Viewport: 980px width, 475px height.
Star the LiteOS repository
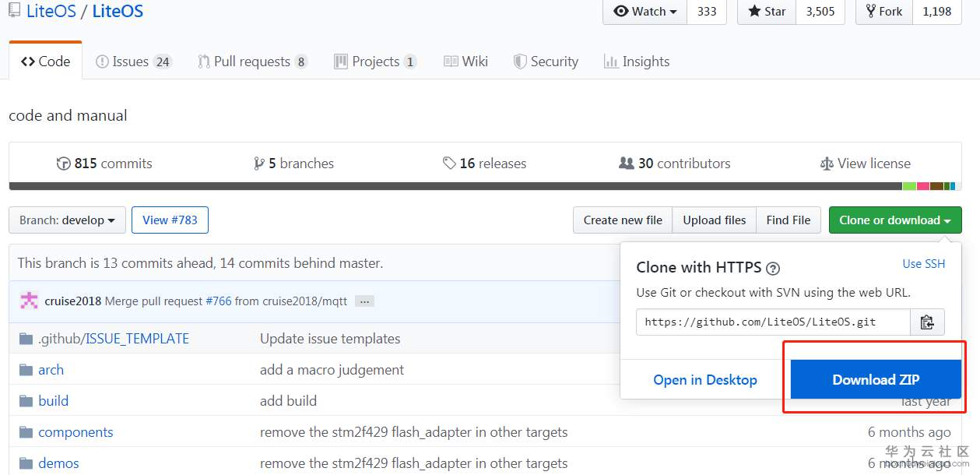(x=767, y=12)
